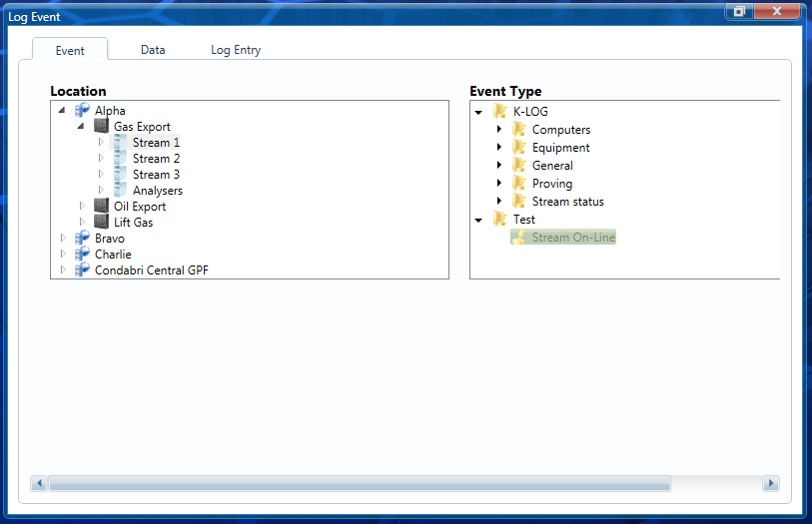812x524 pixels.
Task: Click the Stream status folder icon
Action: [519, 201]
